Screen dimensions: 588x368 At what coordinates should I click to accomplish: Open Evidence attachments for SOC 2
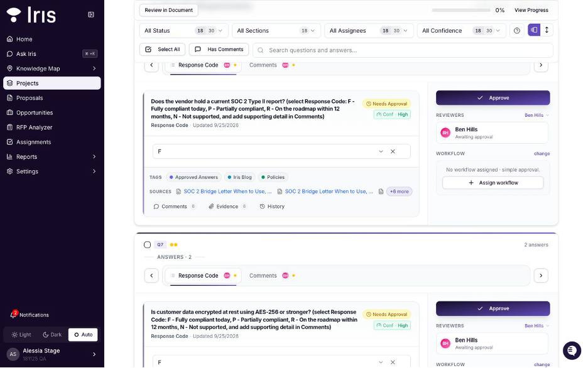227,207
